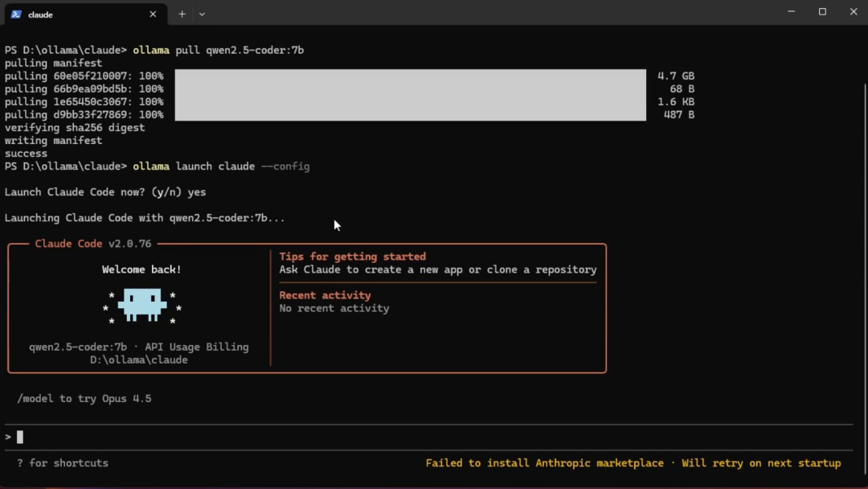Click the '68 B' size value
Screen dimensions: 868x489
pyautogui.click(x=682, y=89)
